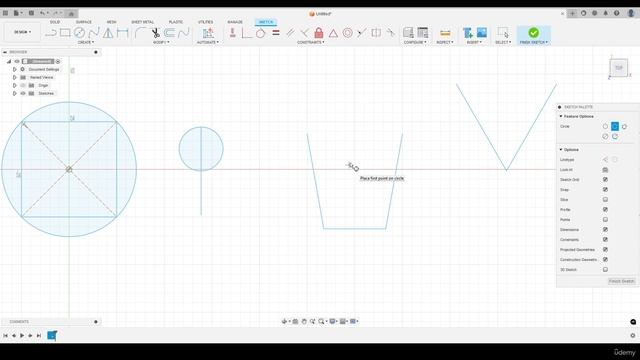Switch to the Solid tab
This screenshot has height=360, width=640.
[55, 22]
